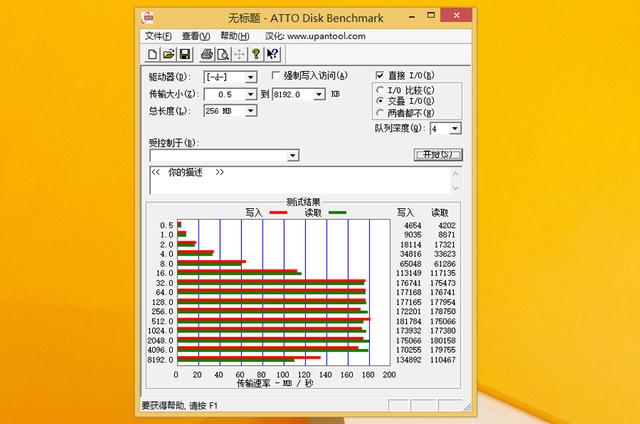Open the 帮助(H) menu
This screenshot has height=424, width=640.
pos(235,36)
